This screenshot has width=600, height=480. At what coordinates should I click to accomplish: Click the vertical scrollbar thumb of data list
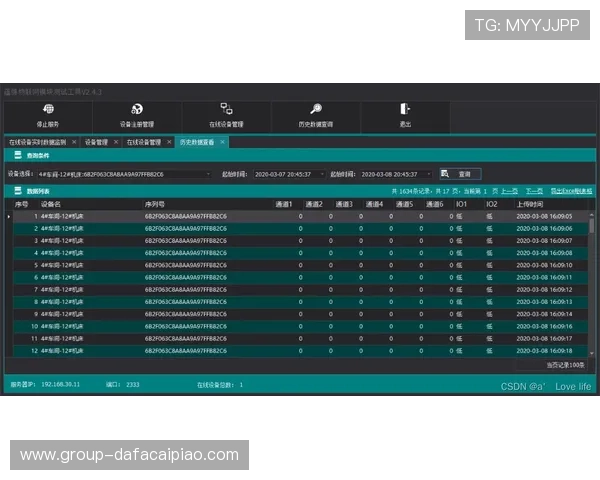(592, 226)
